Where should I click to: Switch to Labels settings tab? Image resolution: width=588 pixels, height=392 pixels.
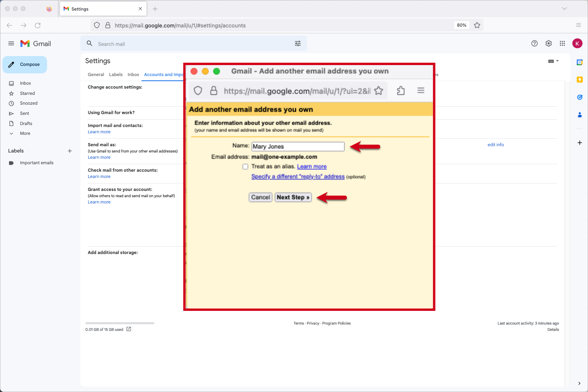pyautogui.click(x=116, y=74)
